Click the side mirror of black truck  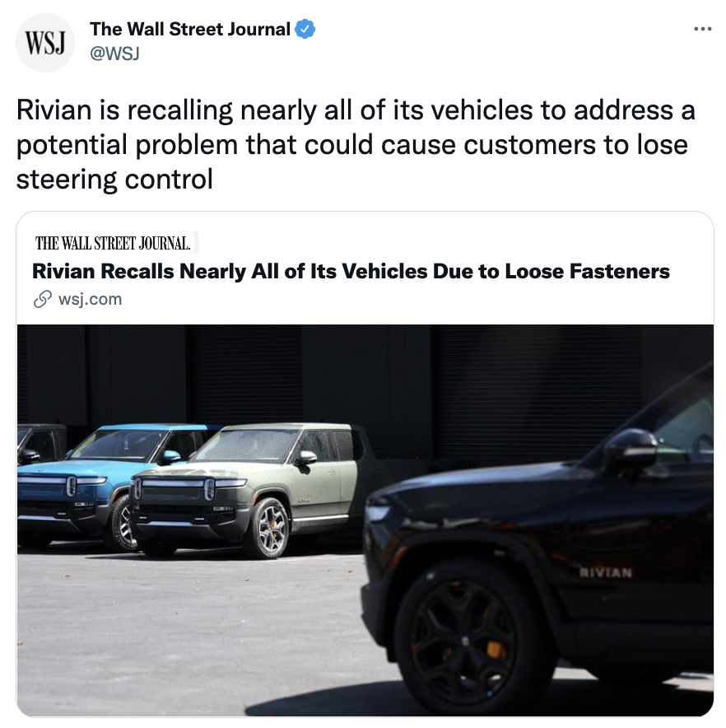click(631, 450)
